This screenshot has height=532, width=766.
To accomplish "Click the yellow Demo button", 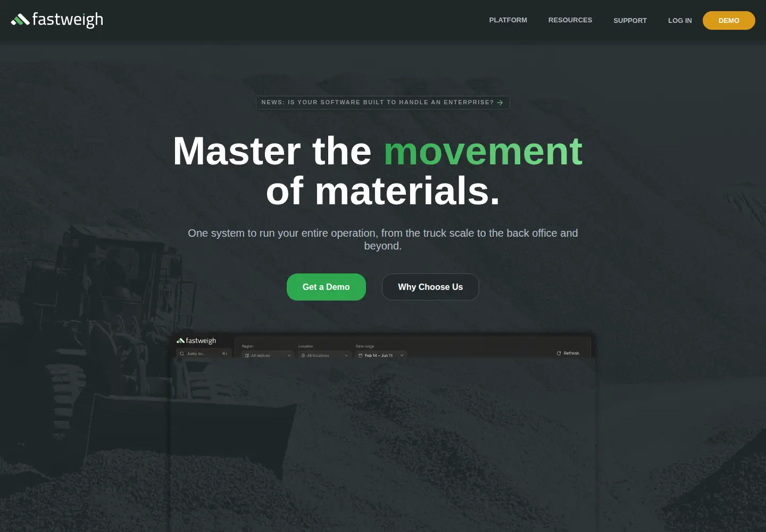I will [x=729, y=20].
